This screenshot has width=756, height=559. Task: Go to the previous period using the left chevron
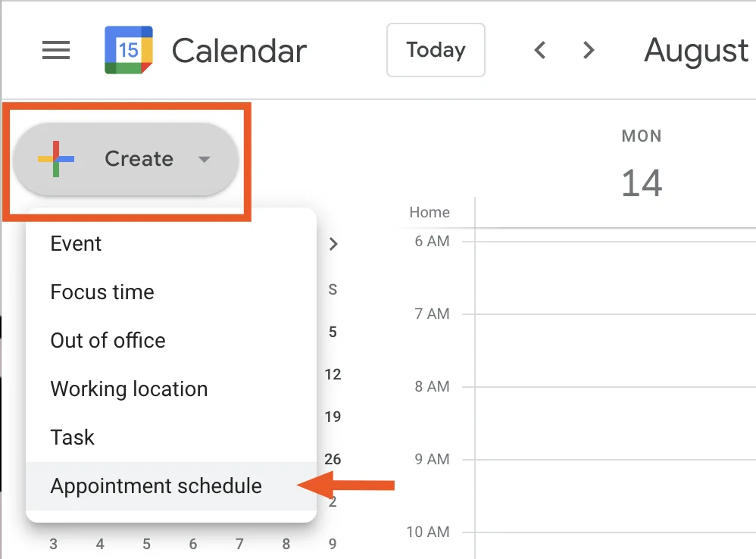(x=539, y=50)
